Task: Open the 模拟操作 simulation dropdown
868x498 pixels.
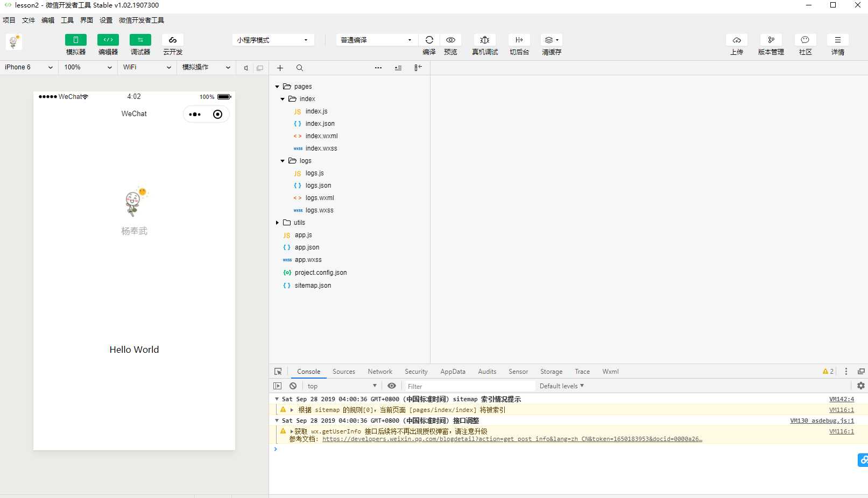Action: point(206,67)
